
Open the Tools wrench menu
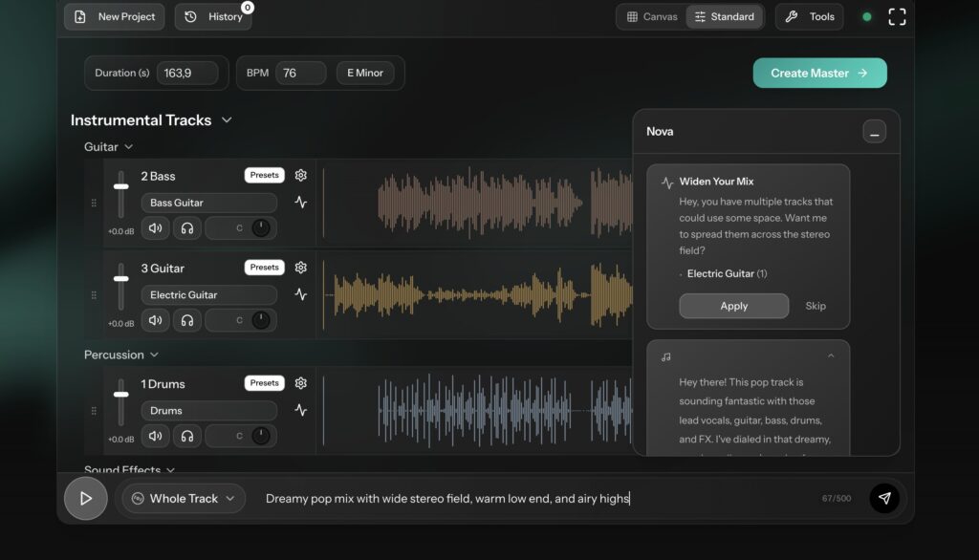point(809,16)
